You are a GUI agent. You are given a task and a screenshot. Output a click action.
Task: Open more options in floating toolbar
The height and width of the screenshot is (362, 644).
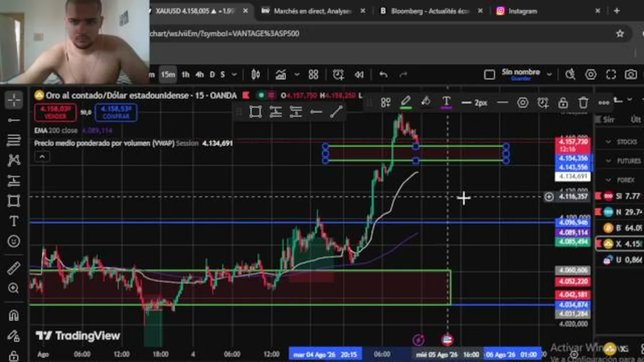click(x=604, y=103)
